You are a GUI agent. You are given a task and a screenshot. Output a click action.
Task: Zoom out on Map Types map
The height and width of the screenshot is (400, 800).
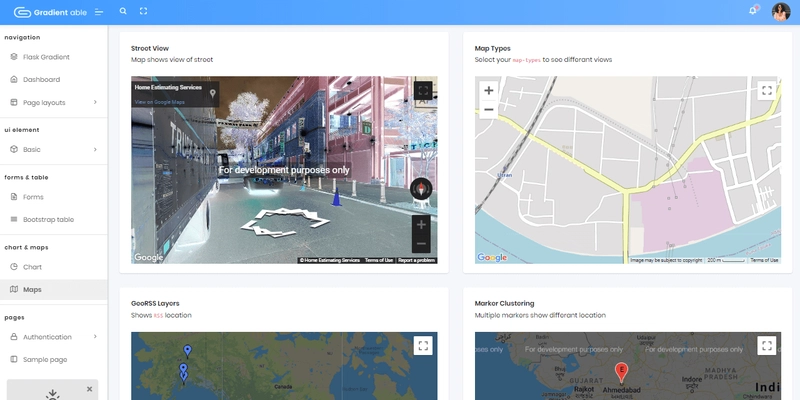(488, 110)
